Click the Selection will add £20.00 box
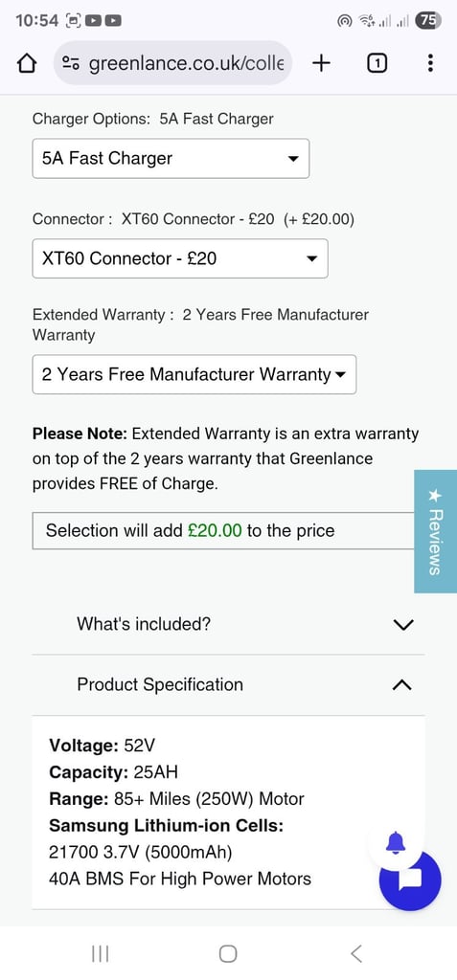The height and width of the screenshot is (980, 457). [x=223, y=530]
